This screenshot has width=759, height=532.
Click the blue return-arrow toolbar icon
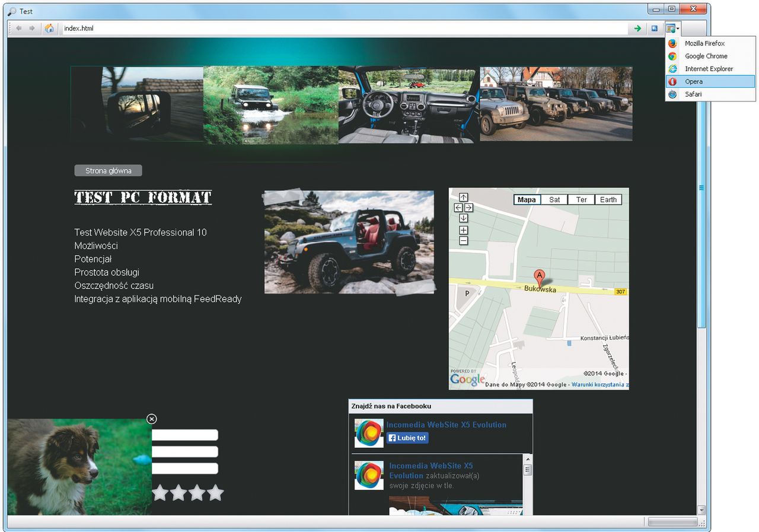click(655, 28)
